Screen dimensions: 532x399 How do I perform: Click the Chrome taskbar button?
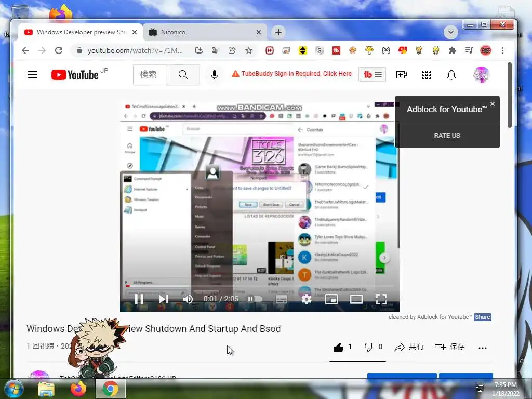pyautogui.click(x=111, y=389)
